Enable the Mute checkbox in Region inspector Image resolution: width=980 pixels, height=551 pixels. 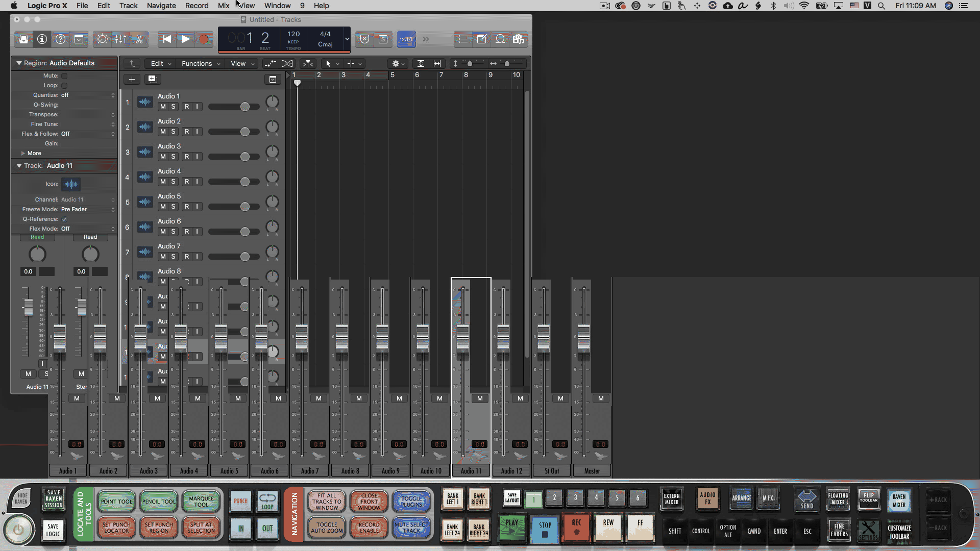(64, 76)
